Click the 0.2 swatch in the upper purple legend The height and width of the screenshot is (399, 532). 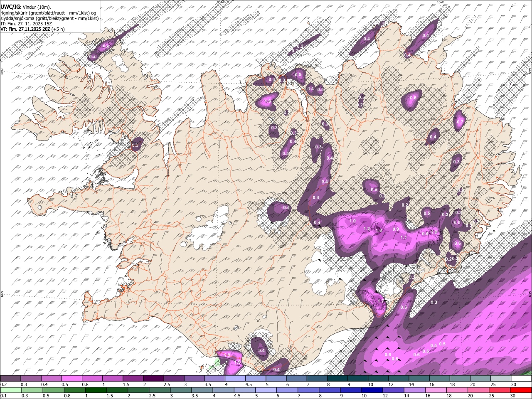(10, 378)
